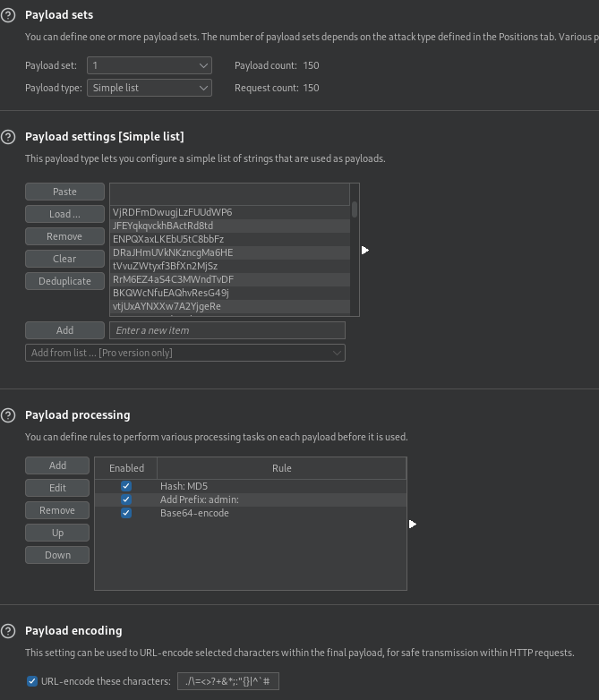Toggle URL-encode these characters checkbox
The image size is (599, 700).
coord(32,681)
